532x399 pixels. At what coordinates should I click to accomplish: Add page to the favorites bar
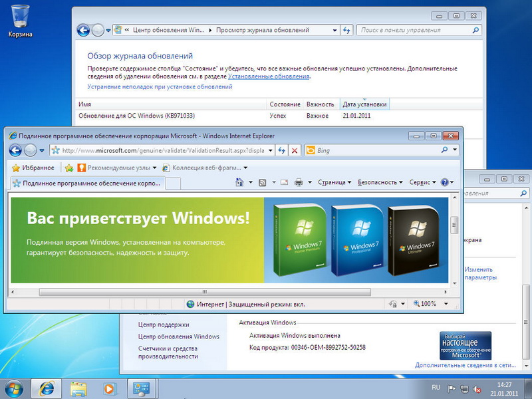click(69, 168)
